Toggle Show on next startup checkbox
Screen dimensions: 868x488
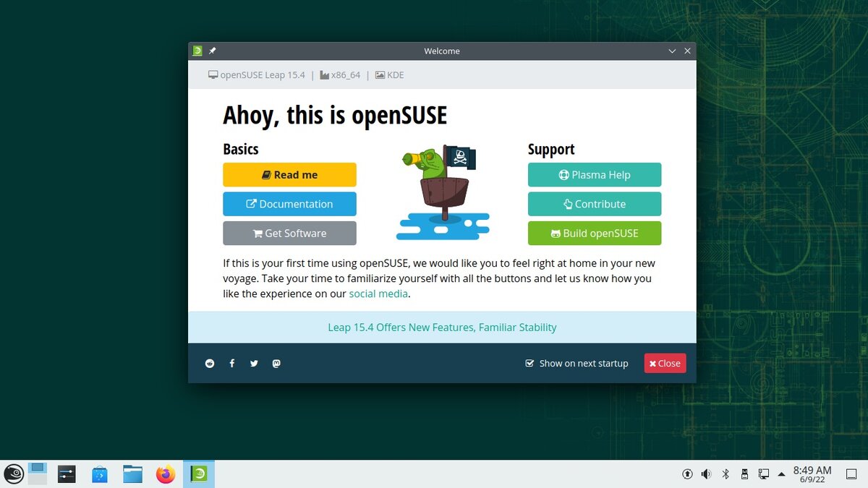tap(529, 364)
